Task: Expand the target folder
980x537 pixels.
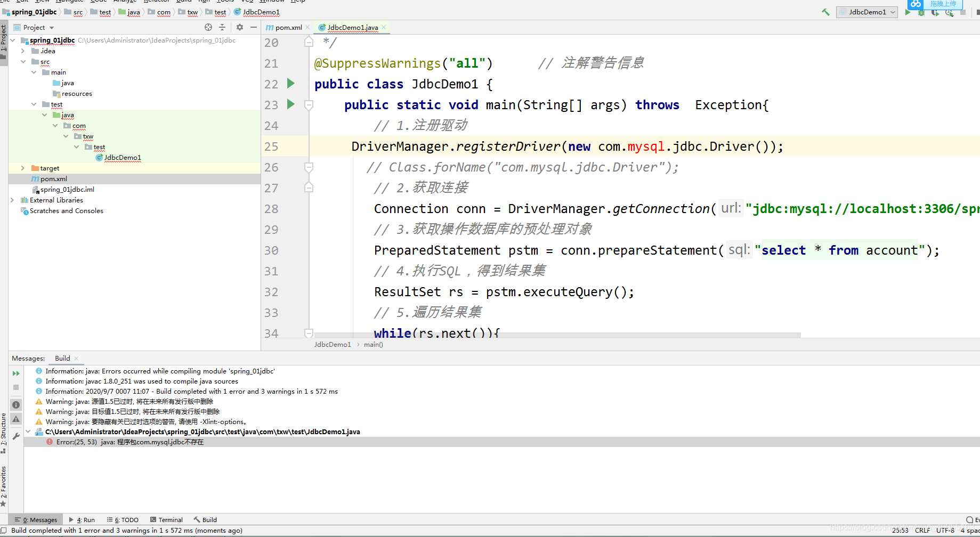Action: coord(23,168)
